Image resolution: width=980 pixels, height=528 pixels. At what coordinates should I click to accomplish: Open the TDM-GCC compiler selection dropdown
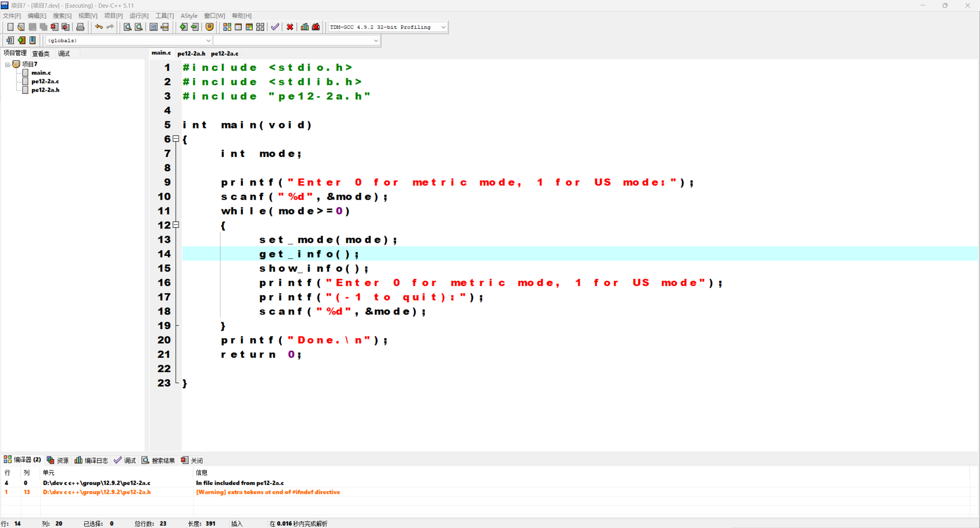[x=443, y=27]
